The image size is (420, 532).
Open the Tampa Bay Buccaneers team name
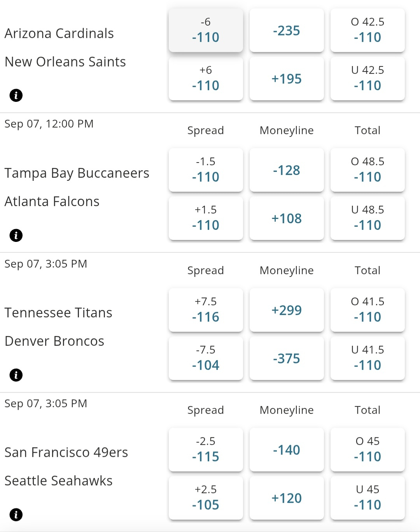point(77,173)
